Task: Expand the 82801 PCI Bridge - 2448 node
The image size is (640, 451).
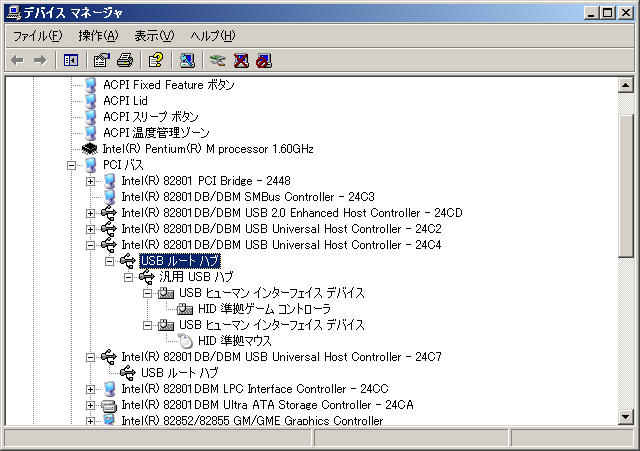Action: coord(90,181)
